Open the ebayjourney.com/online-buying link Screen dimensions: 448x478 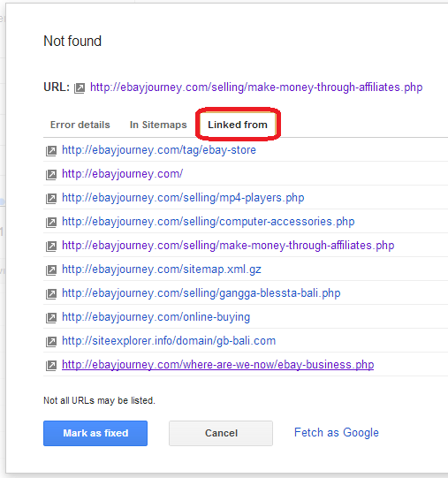156,317
